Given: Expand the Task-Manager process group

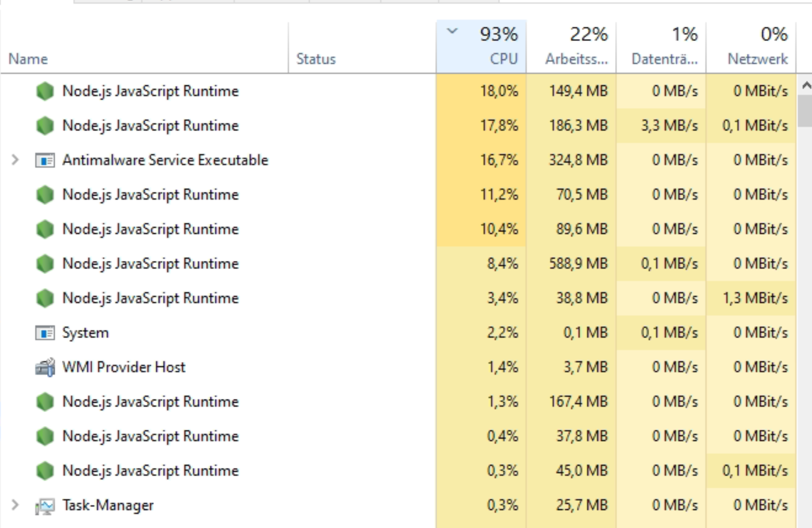Looking at the screenshot, I should click(x=15, y=505).
